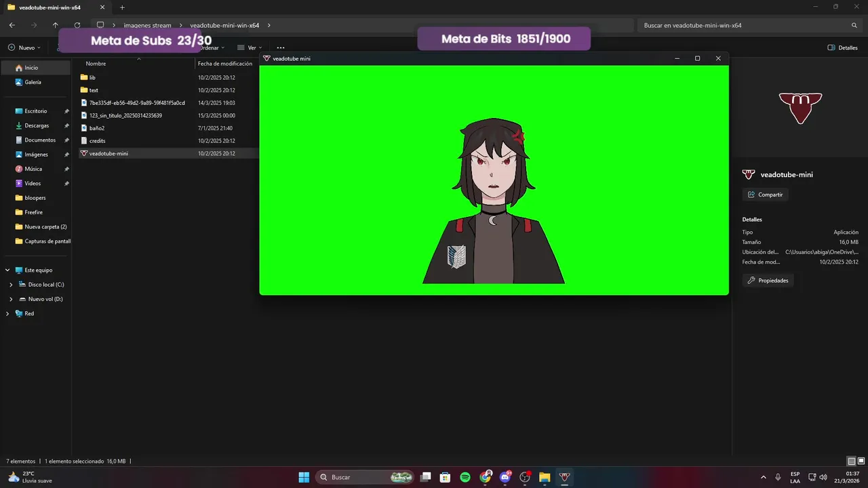The width and height of the screenshot is (868, 488).
Task: Click the avatar in veadotube mini window
Action: pos(494,201)
